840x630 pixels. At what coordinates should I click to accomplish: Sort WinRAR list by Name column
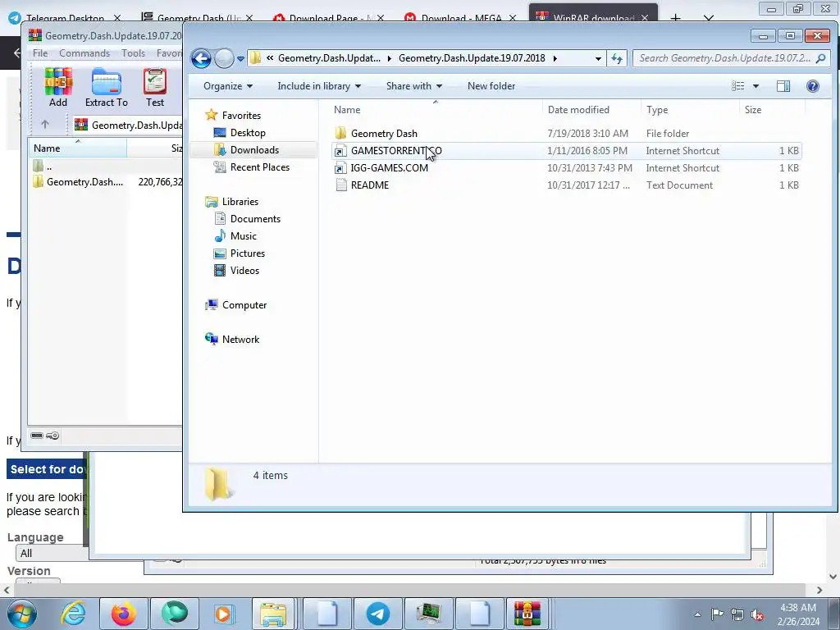(78, 148)
